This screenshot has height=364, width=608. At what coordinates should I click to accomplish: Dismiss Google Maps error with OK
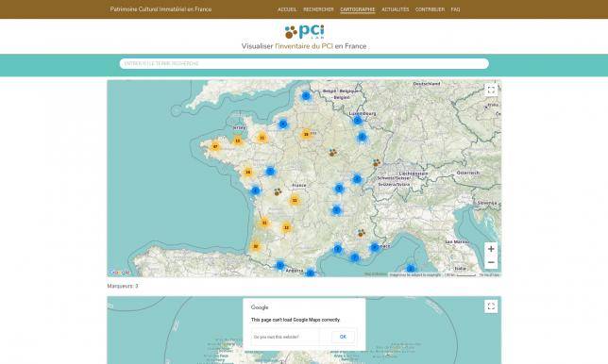[x=343, y=337]
